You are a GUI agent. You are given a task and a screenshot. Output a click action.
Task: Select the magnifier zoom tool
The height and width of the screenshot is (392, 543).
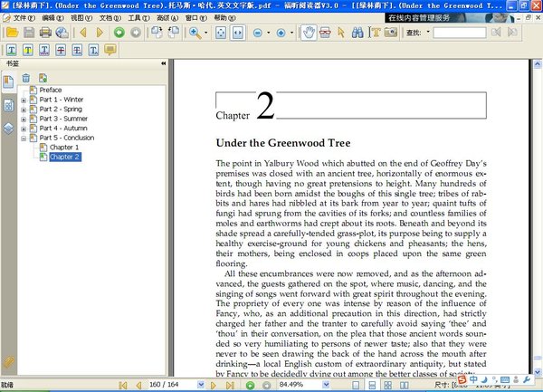tap(195, 33)
